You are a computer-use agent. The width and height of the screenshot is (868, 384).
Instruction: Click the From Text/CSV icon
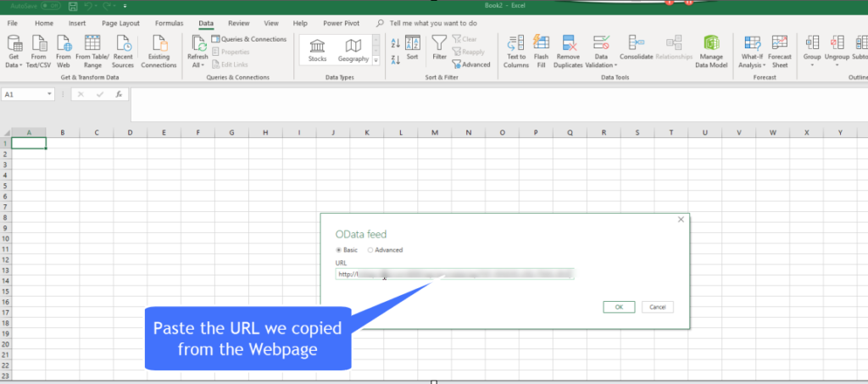38,44
